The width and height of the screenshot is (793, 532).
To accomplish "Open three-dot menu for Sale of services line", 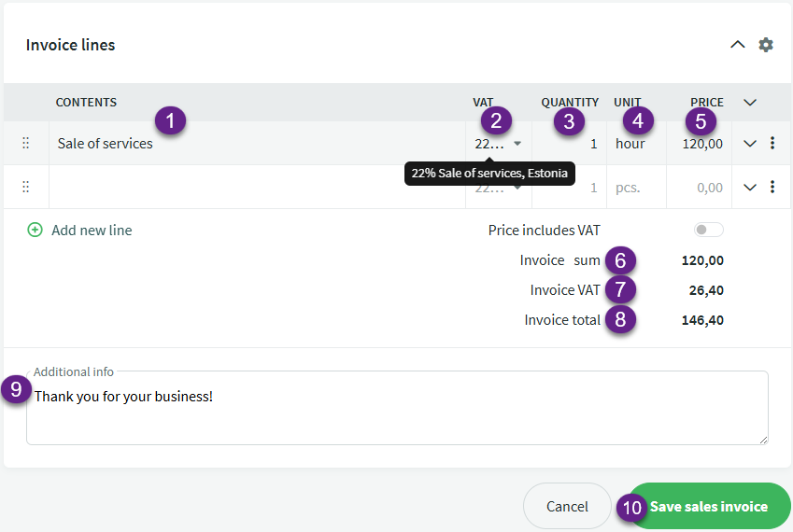I will [x=772, y=144].
